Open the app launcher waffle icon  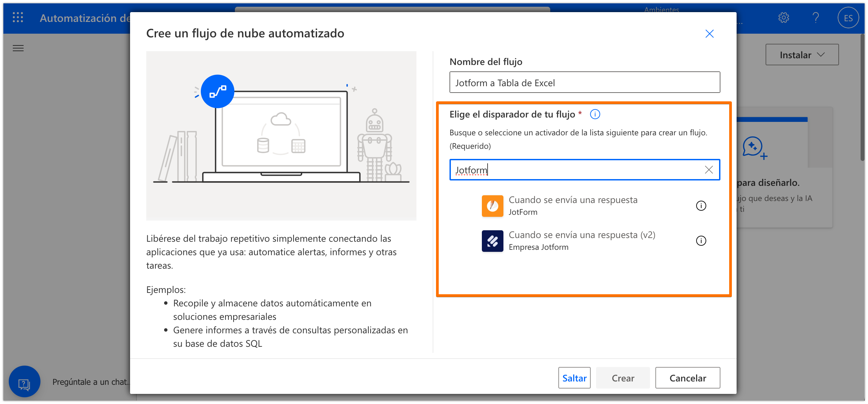click(18, 18)
